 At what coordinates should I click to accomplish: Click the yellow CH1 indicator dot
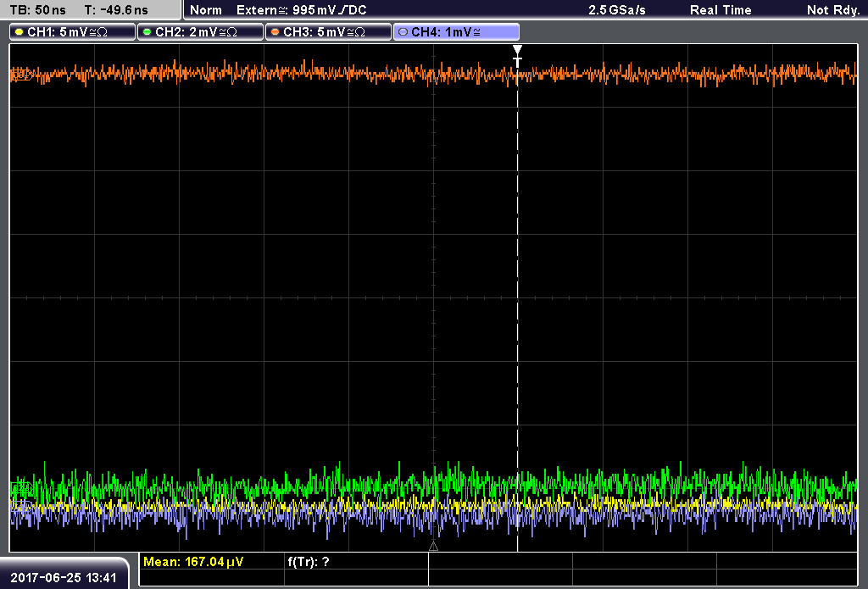pyautogui.click(x=19, y=32)
